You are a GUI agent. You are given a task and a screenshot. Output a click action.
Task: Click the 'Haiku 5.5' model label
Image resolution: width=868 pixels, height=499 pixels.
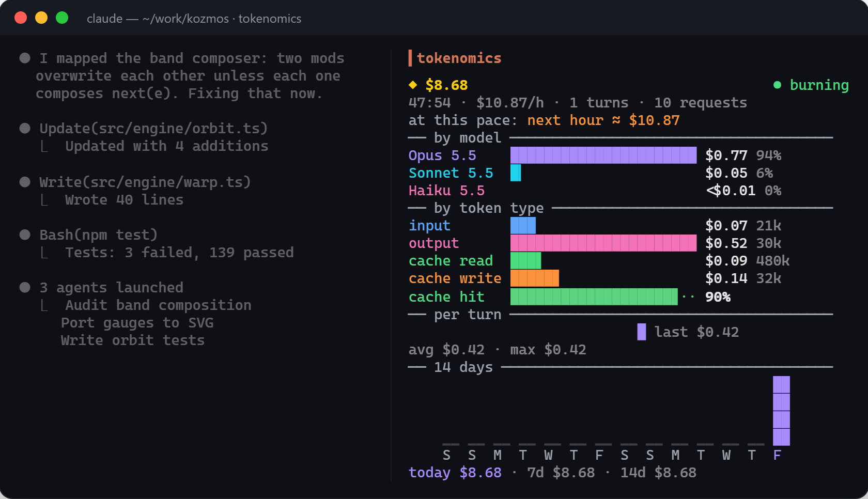point(446,190)
